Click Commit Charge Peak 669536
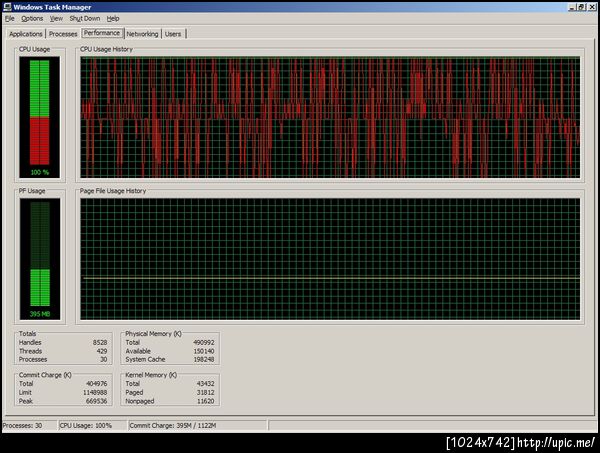Image resolution: width=600 pixels, height=453 pixels. [x=97, y=401]
